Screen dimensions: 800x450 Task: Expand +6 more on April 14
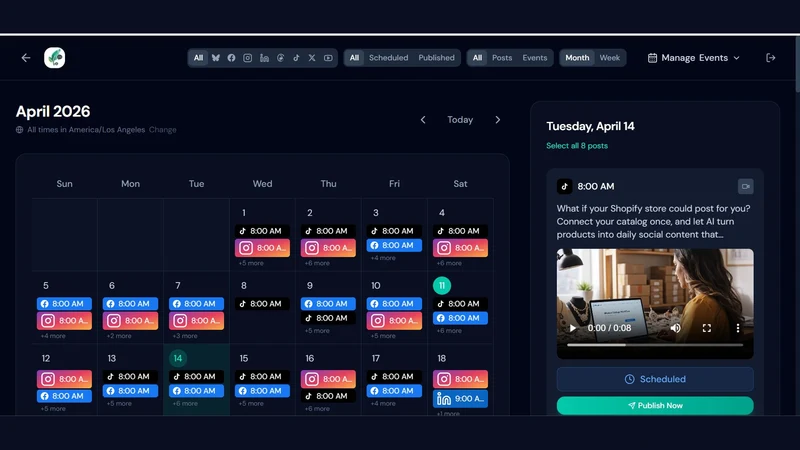click(185, 404)
